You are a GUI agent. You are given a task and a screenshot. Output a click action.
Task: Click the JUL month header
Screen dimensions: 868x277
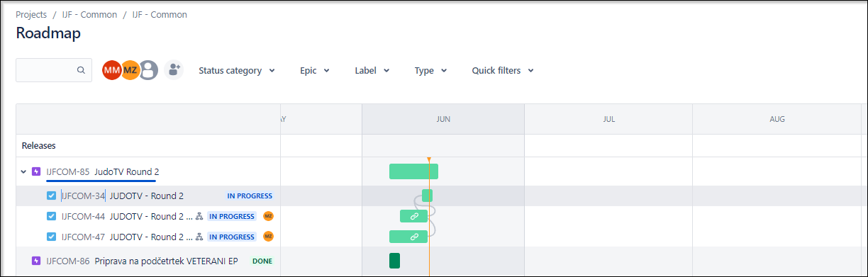coord(608,119)
